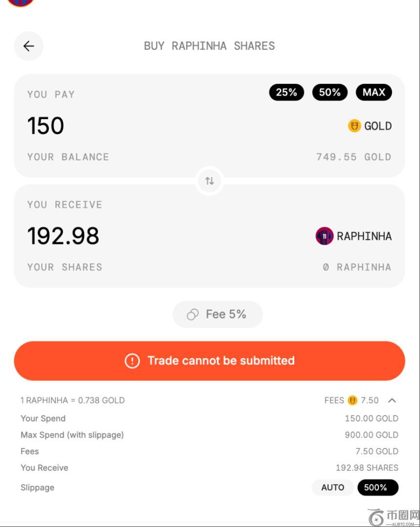
Task: Click the 749.55 GOLD balance text
Action: pyautogui.click(x=353, y=157)
